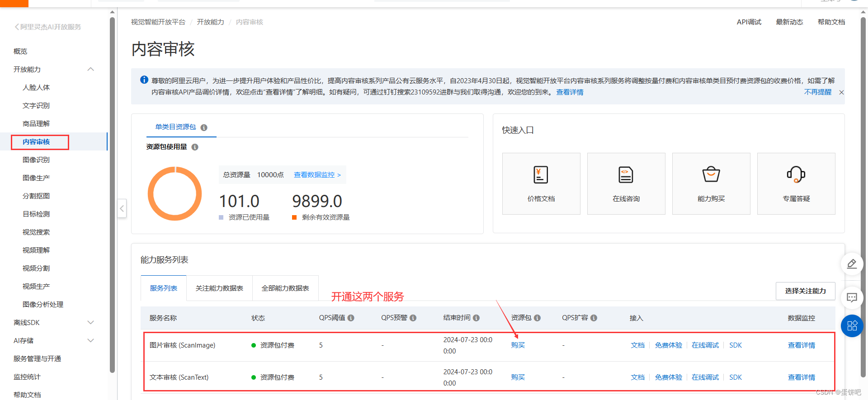Click info icon next to QPS扩容
The height and width of the screenshot is (400, 868).
click(x=594, y=318)
